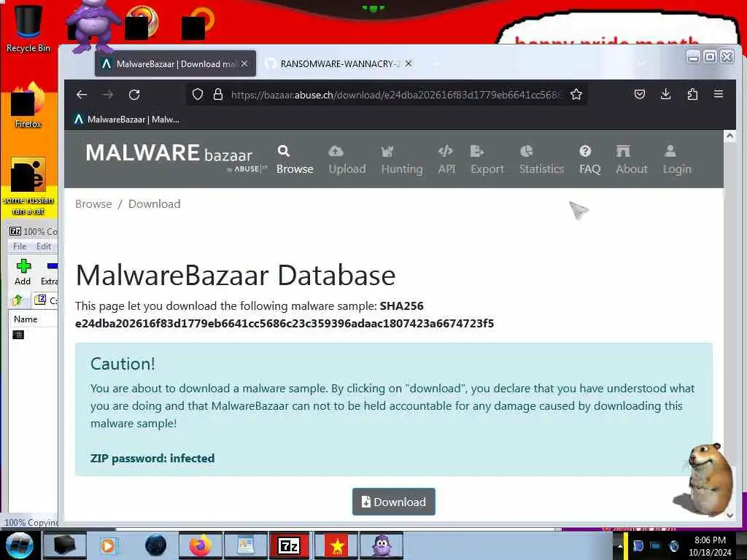Click the Browse breadcrumb link
The width and height of the screenshot is (747, 560).
(93, 204)
